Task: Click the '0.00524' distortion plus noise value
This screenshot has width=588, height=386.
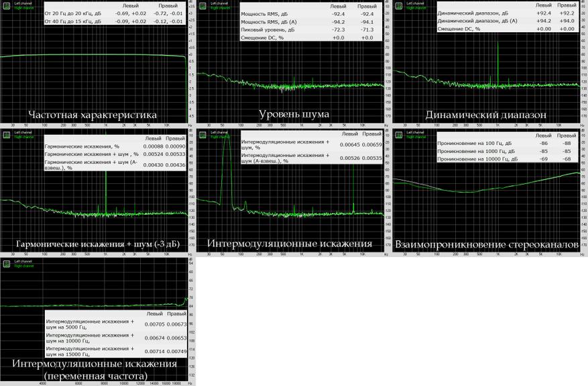Action: click(x=154, y=154)
